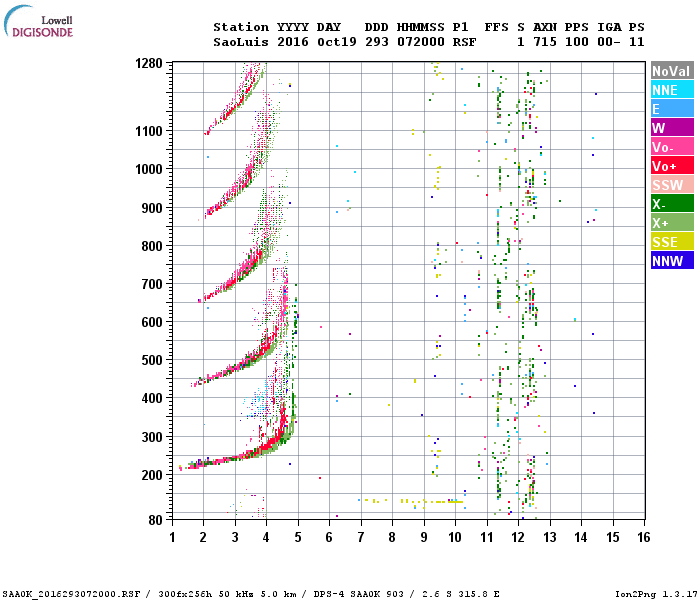Click the Lowell Digisonde logo
Image resolution: width=700 pixels, height=600 pixels.
pos(38,21)
